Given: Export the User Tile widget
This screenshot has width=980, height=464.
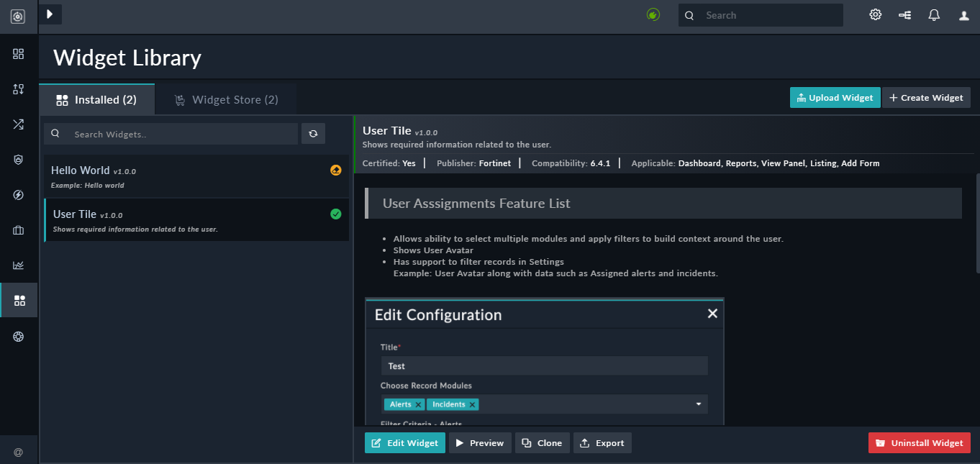Looking at the screenshot, I should coord(602,442).
